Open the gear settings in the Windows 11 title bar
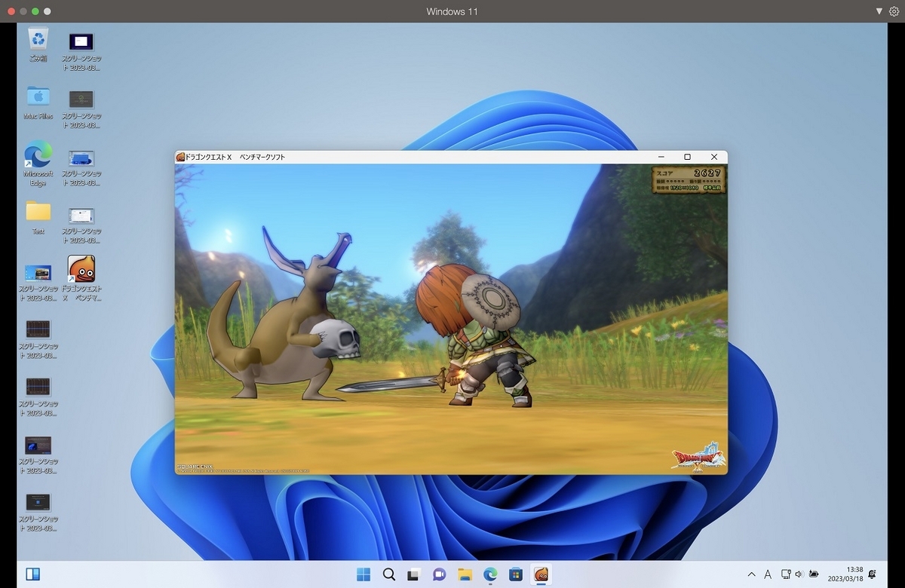The height and width of the screenshot is (588, 905). (894, 11)
